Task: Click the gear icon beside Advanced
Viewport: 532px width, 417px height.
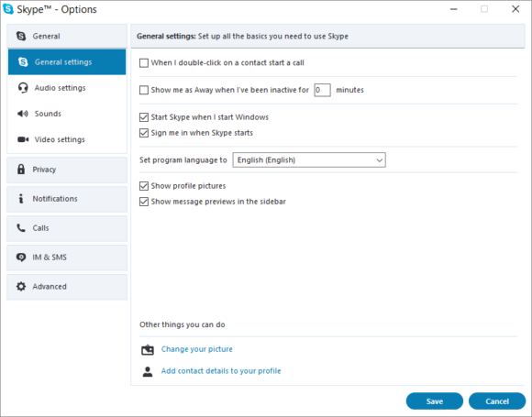Action: [21, 287]
